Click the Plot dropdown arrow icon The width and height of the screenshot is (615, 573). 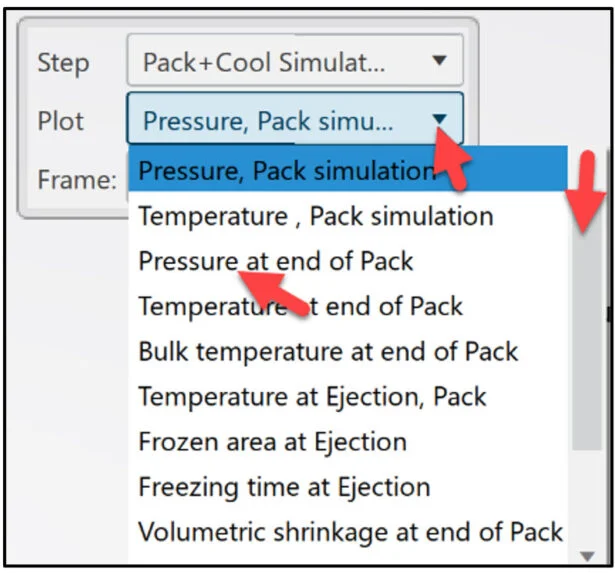pyautogui.click(x=439, y=120)
